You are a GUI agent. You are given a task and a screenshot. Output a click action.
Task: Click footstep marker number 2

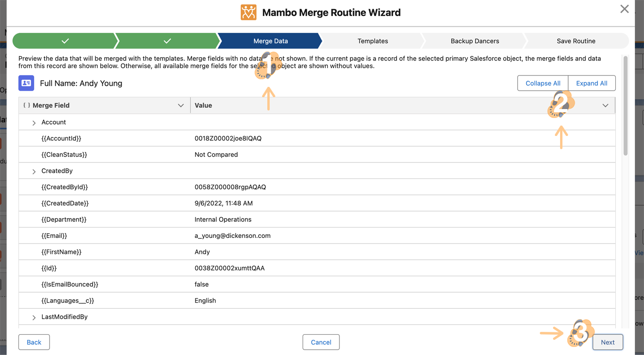(x=561, y=105)
